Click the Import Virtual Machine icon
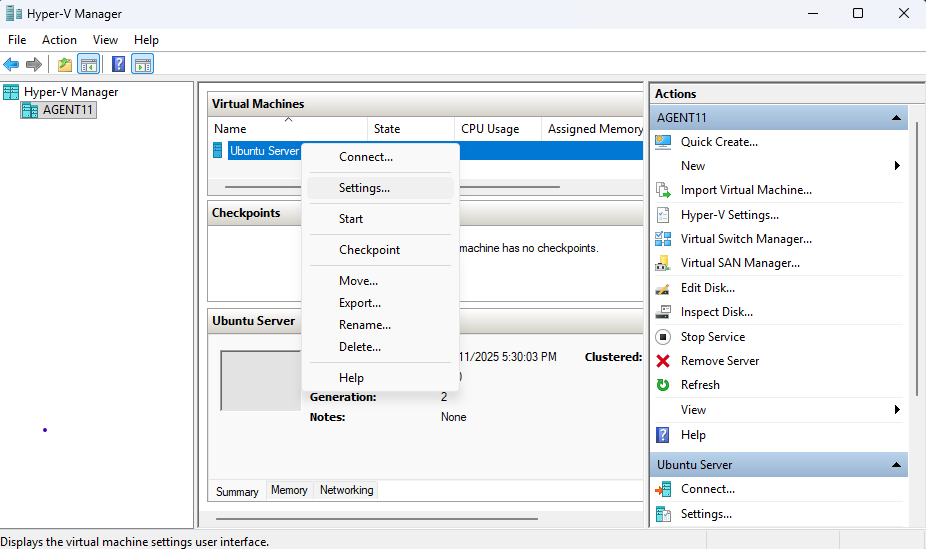Image resolution: width=926 pixels, height=549 pixels. (663, 190)
